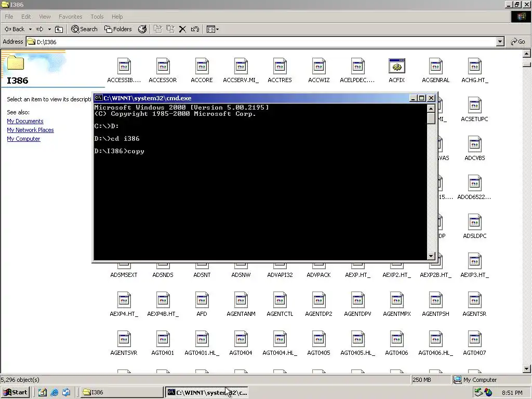This screenshot has height=399, width=532.
Task: Open the History pane icon
Action: [142, 29]
